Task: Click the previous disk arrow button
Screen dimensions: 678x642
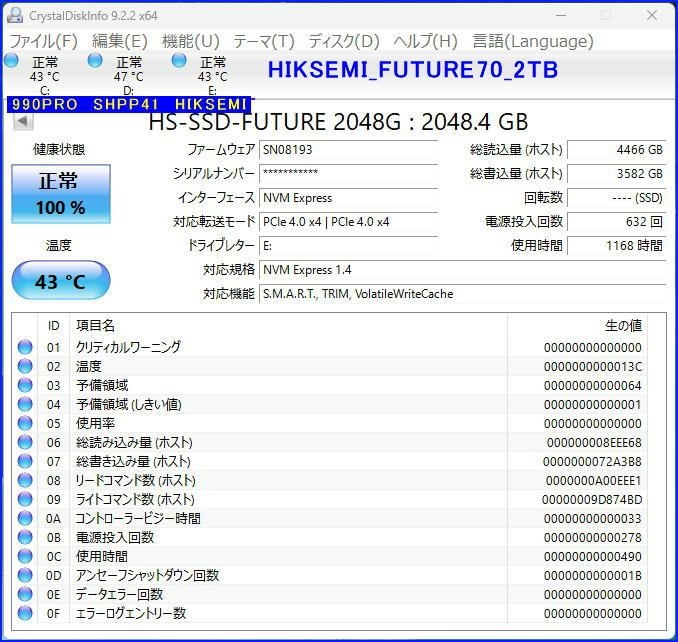Action: pyautogui.click(x=23, y=121)
